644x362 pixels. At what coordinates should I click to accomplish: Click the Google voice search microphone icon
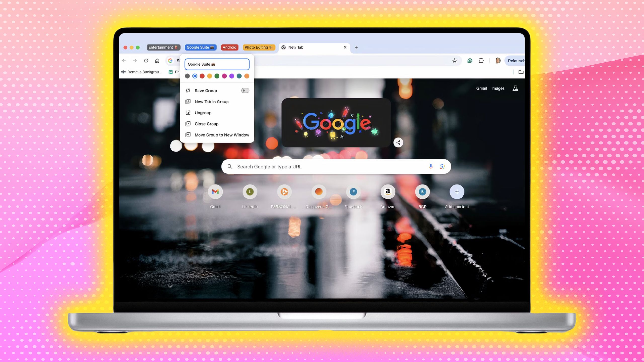pos(431,166)
